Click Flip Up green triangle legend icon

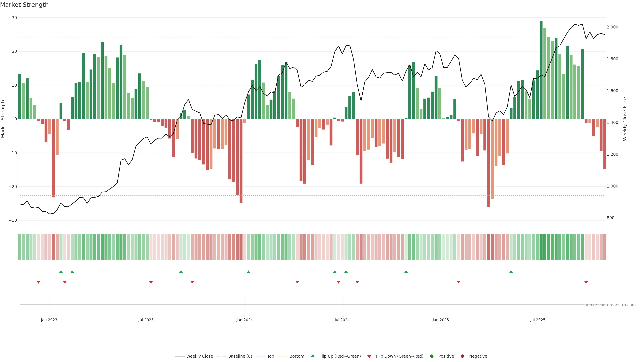pos(312,356)
